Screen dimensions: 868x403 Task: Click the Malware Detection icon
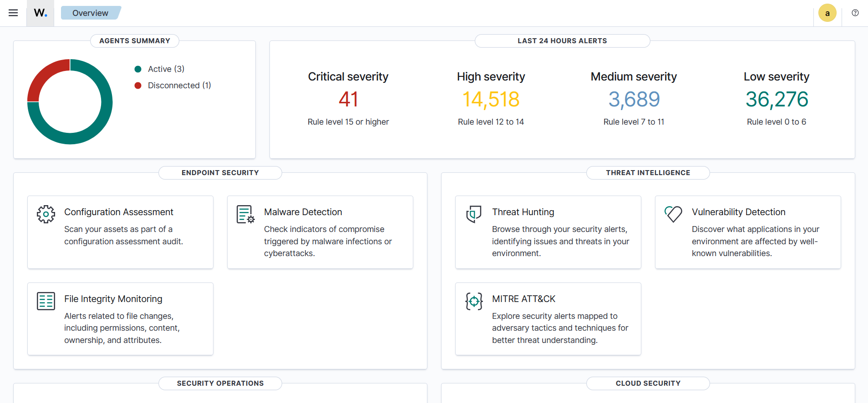click(x=245, y=214)
